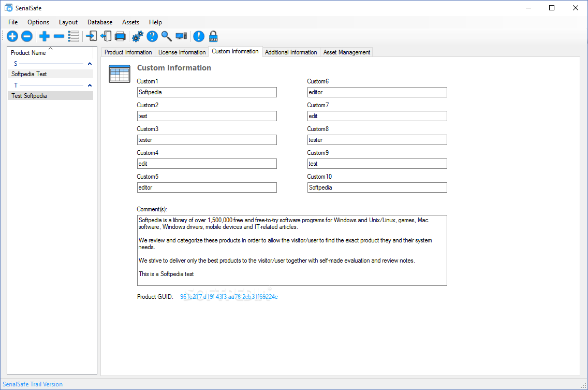Click the Custom Information table icon
This screenshot has height=390, width=588.
(120, 74)
